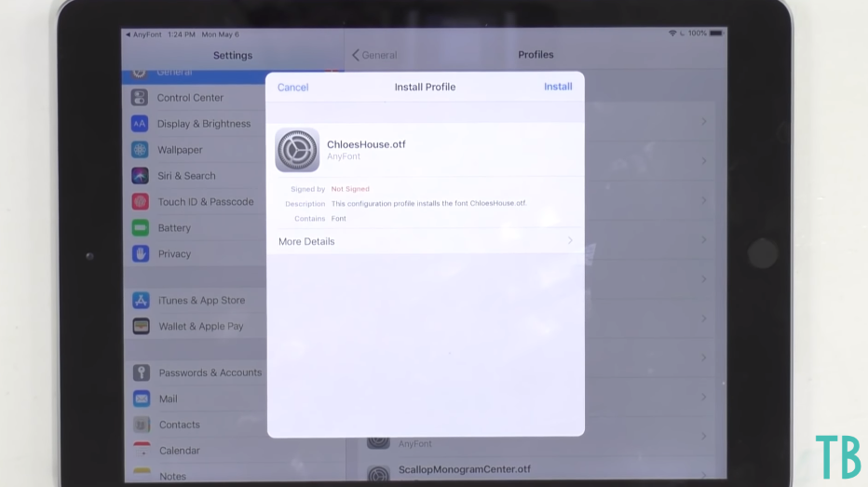Select iTunes & App Store row
Screen dimensions: 868x487
coord(196,301)
